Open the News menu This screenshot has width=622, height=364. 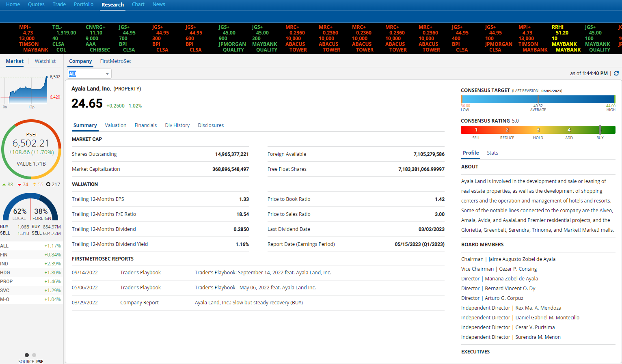click(x=159, y=4)
